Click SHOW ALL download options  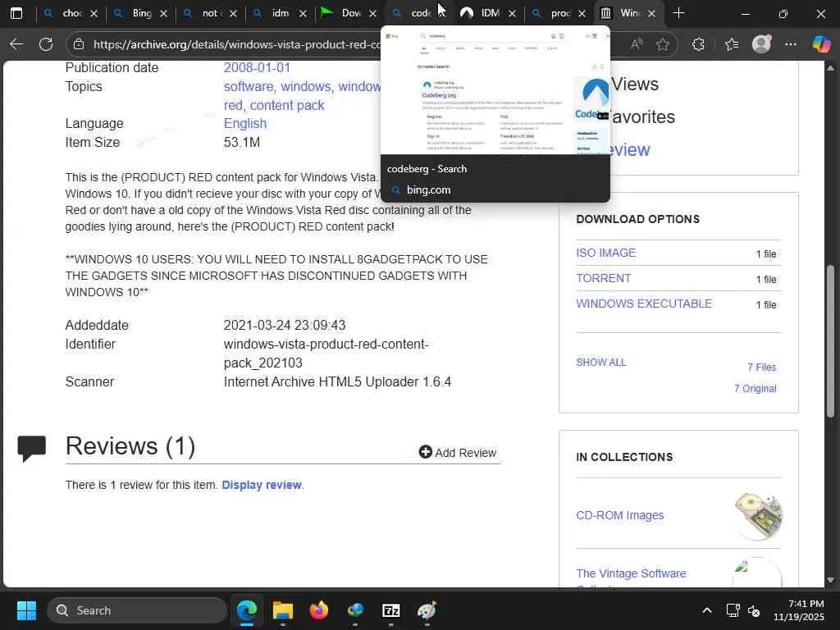coord(601,362)
